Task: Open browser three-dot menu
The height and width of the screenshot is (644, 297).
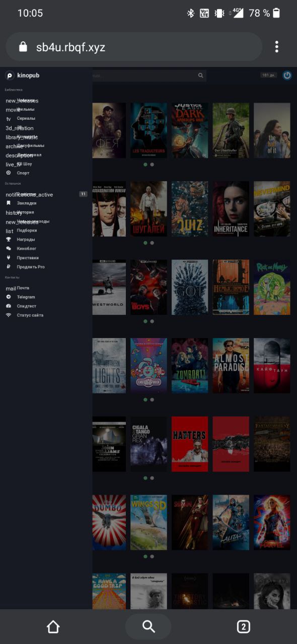Action: (x=276, y=47)
